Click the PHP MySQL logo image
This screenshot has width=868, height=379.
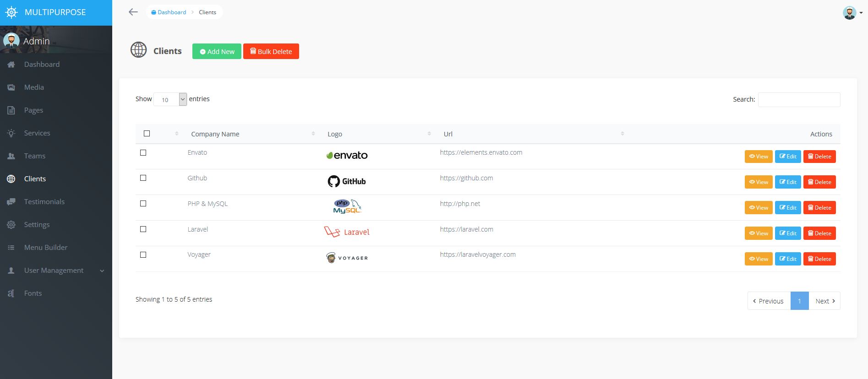pos(347,206)
